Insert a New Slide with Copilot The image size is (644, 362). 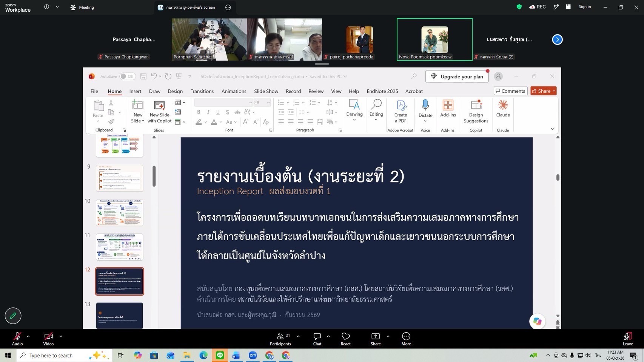[159, 111]
